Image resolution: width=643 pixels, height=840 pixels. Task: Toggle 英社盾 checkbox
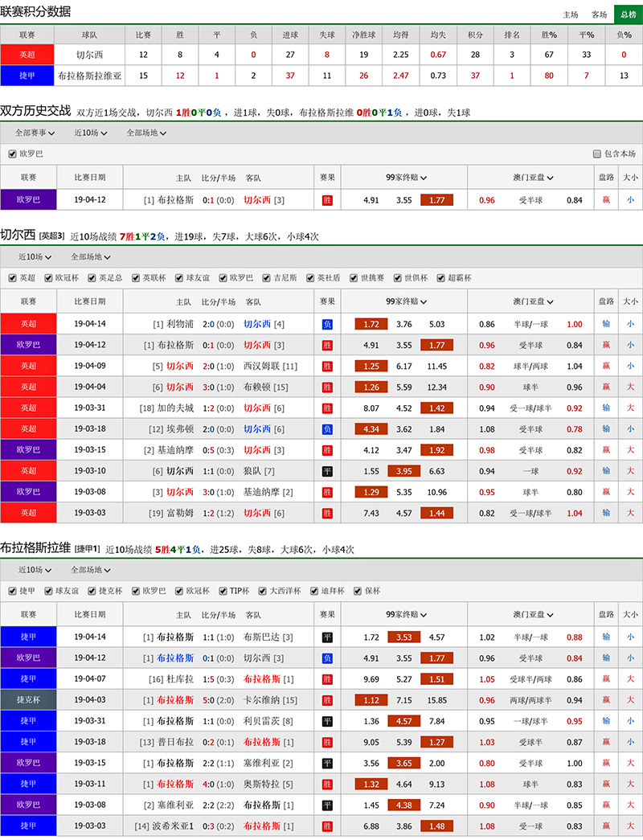310,278
